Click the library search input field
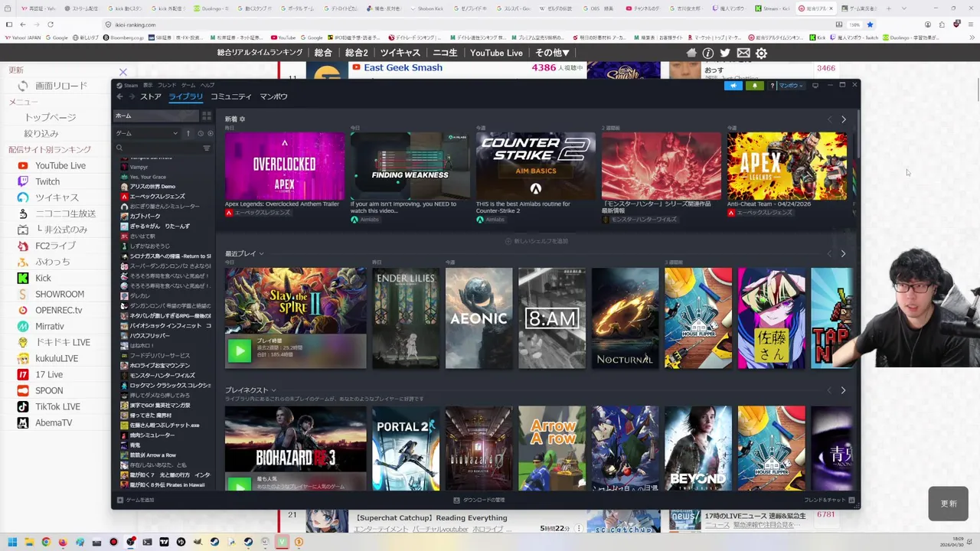This screenshot has width=980, height=551. pos(157,148)
